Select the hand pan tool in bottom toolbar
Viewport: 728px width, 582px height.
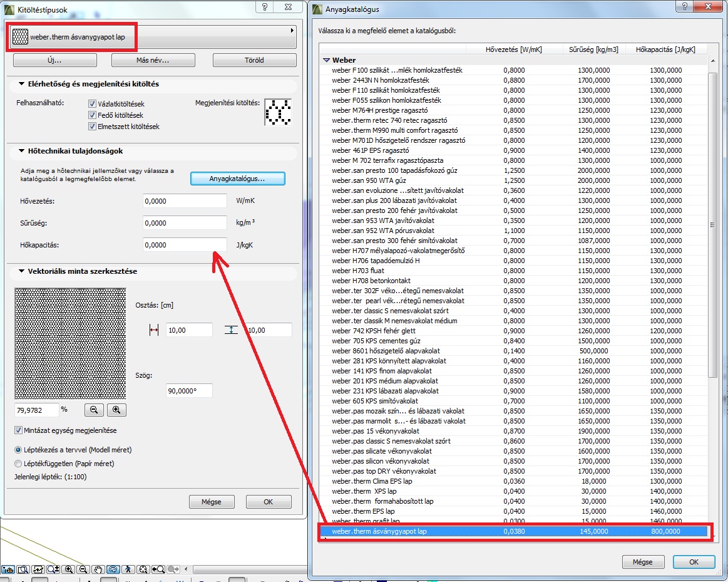(98, 569)
